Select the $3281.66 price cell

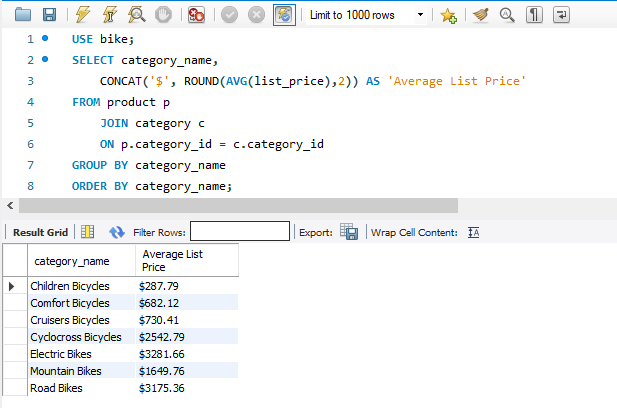pyautogui.click(x=187, y=354)
